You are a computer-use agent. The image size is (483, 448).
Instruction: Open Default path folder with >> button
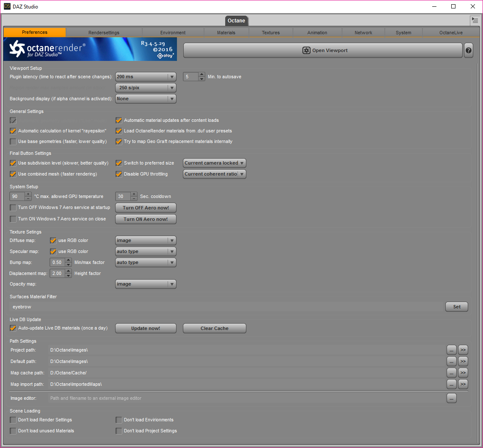tap(463, 361)
